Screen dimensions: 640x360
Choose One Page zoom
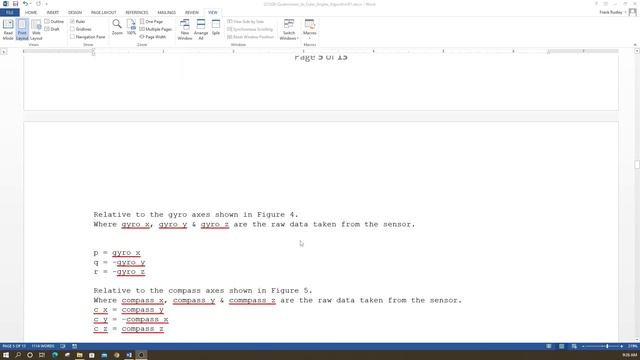[x=151, y=21]
